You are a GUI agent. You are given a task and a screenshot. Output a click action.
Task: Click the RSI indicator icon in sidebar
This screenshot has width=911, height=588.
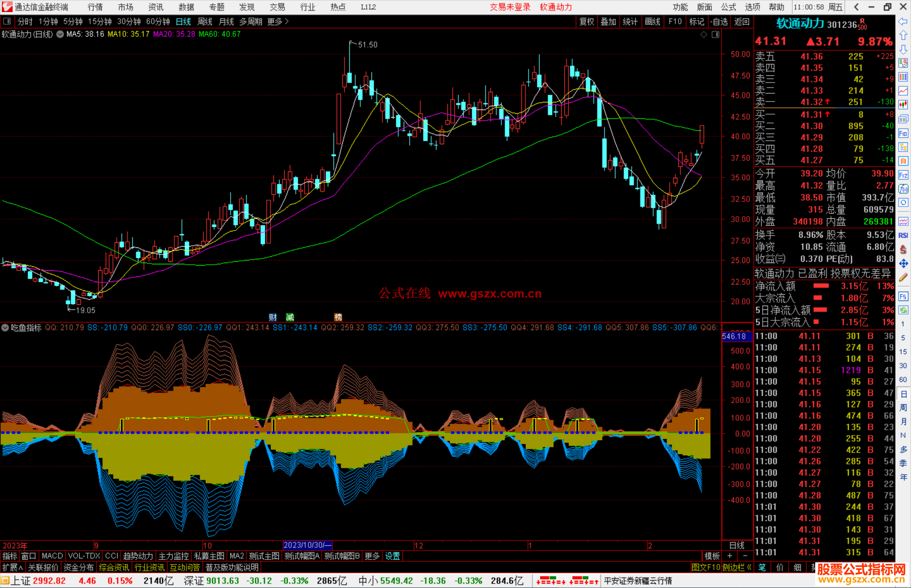[903, 235]
